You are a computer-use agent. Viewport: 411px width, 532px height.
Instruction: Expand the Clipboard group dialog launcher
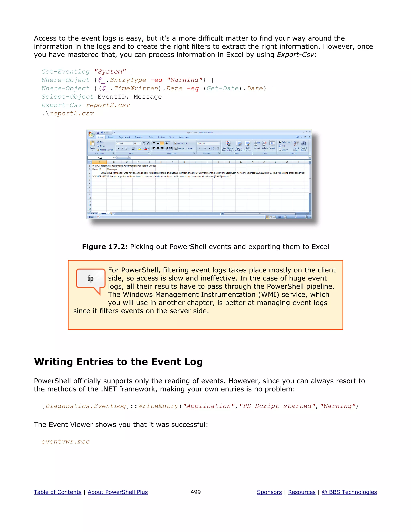click(x=113, y=153)
